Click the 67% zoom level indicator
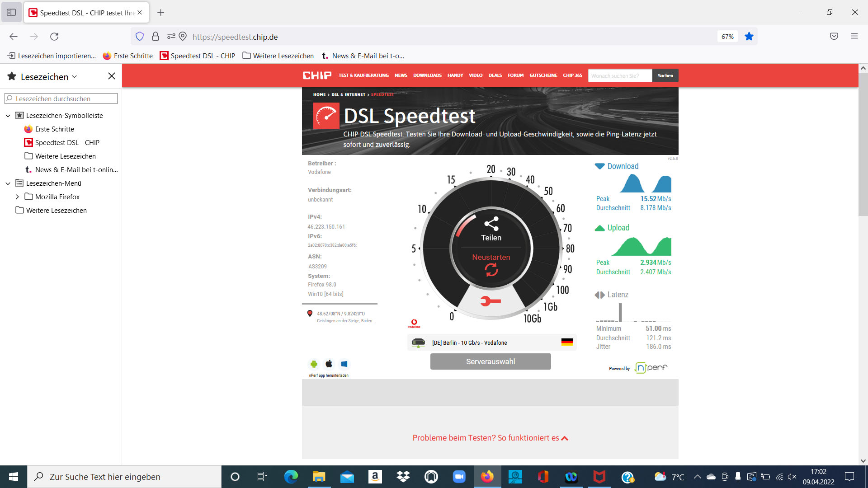Viewport: 868px width, 488px height. (727, 37)
